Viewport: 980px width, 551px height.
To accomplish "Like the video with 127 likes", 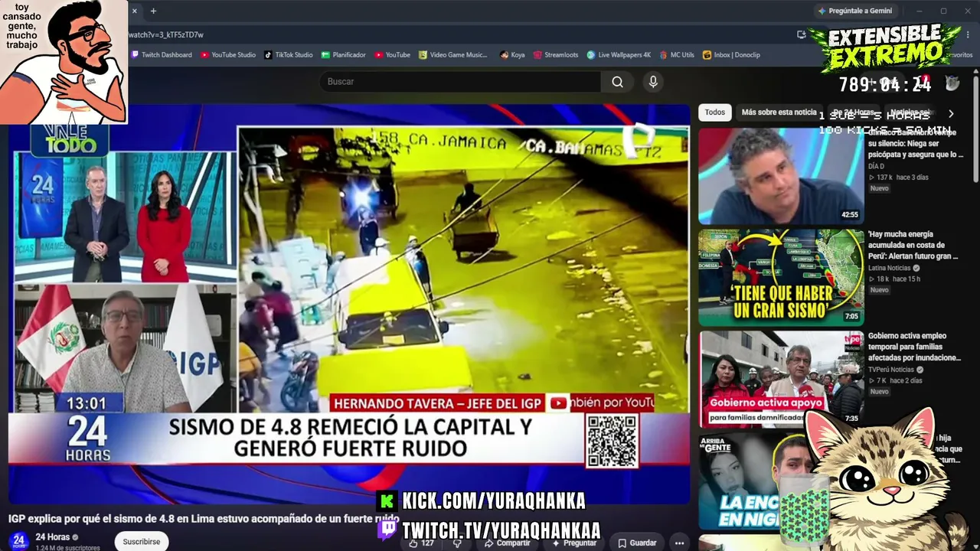I will tap(421, 543).
